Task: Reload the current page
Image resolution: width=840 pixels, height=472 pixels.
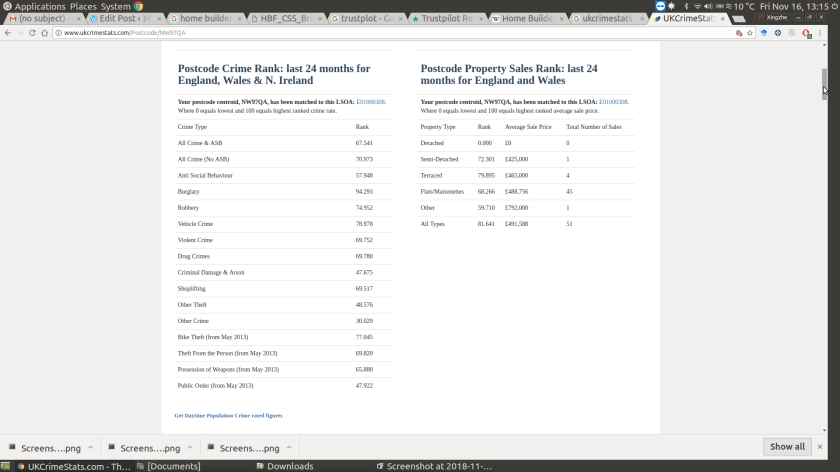Action: click(x=32, y=33)
